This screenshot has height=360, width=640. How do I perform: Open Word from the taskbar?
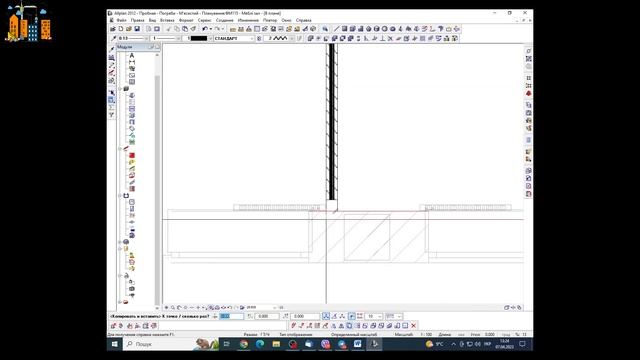[x=358, y=344]
